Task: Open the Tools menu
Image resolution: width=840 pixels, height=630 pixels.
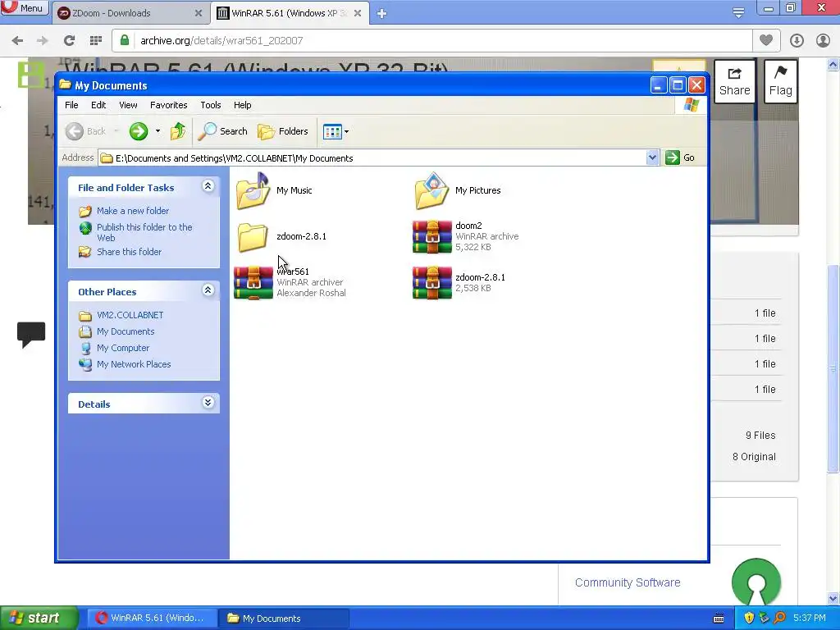Action: pyautogui.click(x=211, y=105)
